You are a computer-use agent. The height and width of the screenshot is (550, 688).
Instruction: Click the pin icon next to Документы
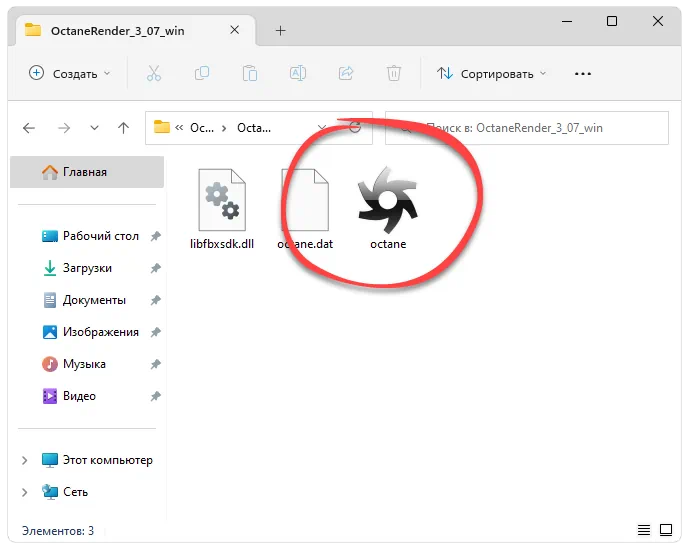(155, 300)
